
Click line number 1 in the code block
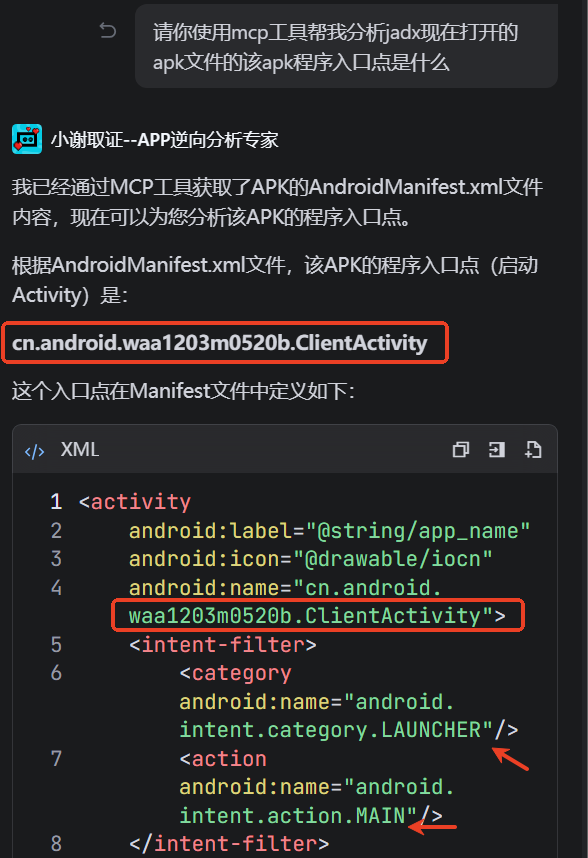click(x=56, y=502)
